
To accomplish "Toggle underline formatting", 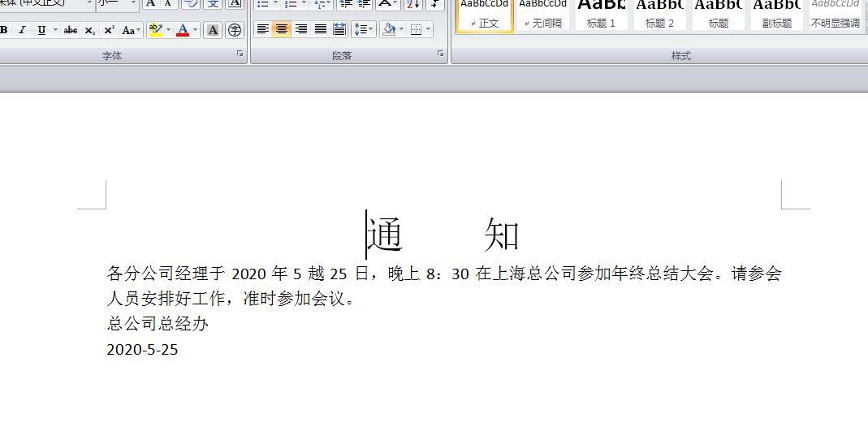I will [41, 30].
